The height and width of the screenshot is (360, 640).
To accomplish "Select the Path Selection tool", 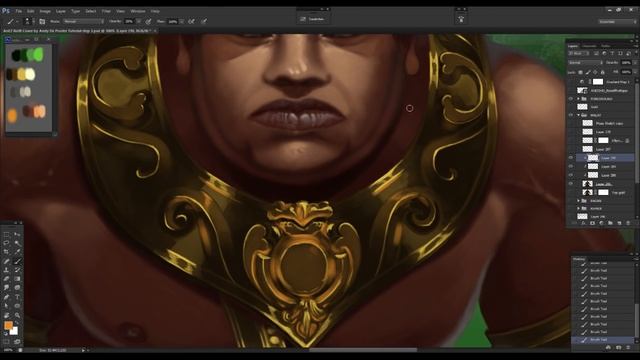I will click(7, 306).
